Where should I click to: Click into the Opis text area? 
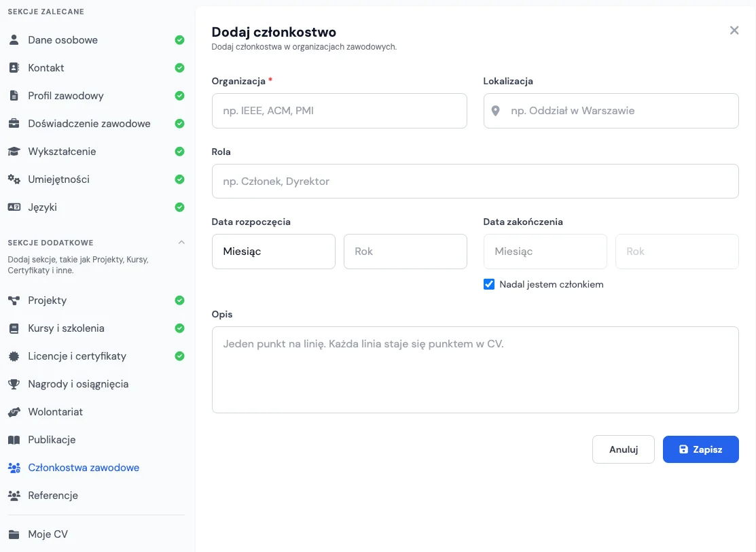coord(475,370)
